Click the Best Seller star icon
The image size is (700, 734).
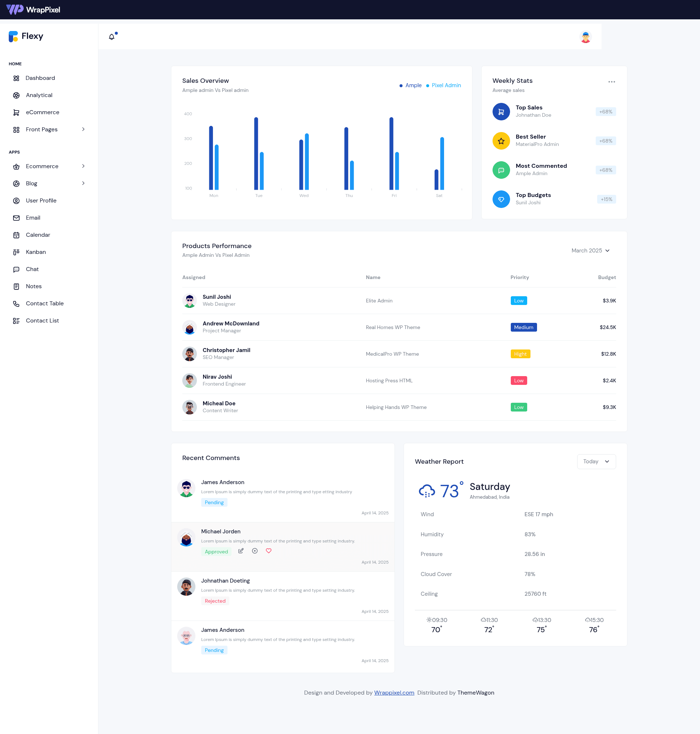(x=501, y=140)
